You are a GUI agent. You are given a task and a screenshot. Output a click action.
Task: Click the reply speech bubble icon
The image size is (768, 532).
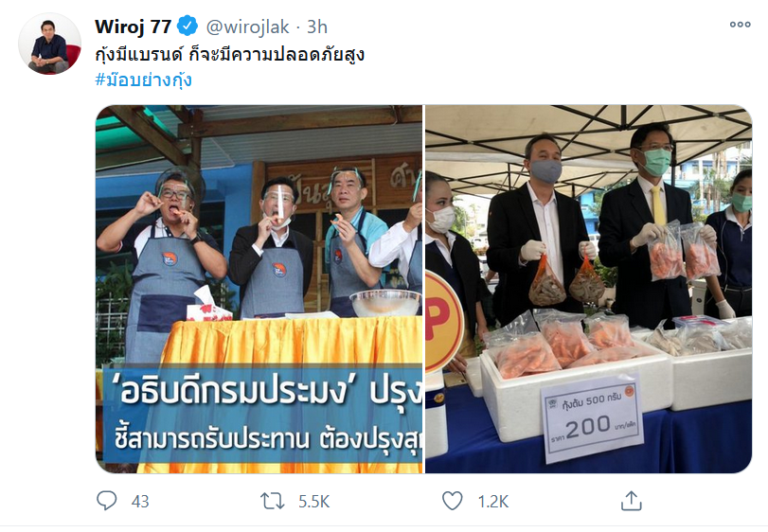(106, 501)
